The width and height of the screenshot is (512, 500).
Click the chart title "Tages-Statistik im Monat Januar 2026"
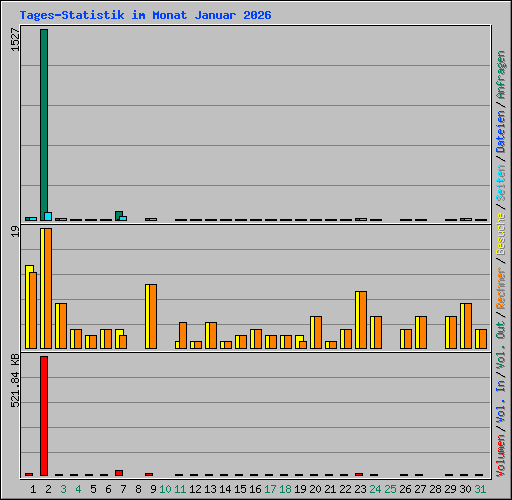click(x=145, y=15)
